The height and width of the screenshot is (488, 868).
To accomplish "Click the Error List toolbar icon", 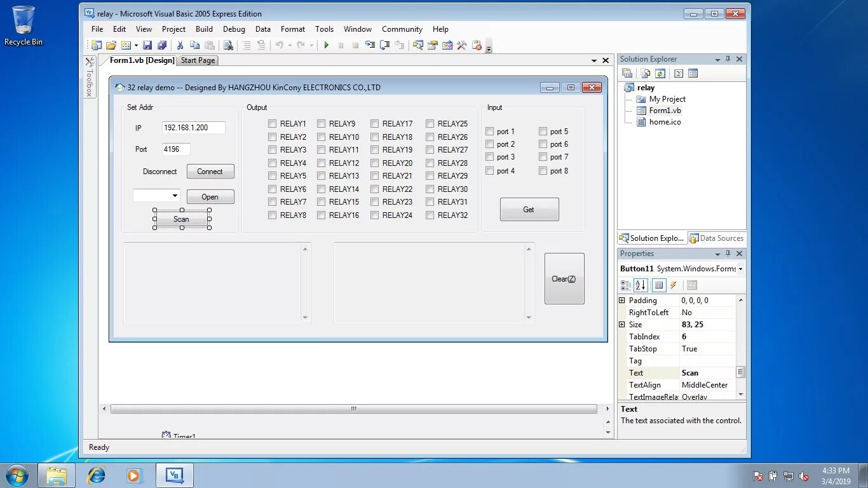I will point(477,45).
